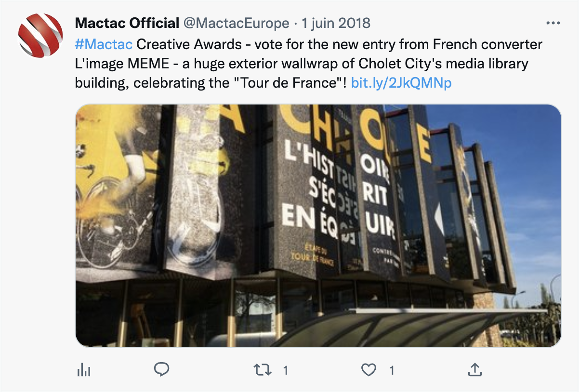The image size is (580, 392).
Task: Share the tweet via upload arrow icon
Action: click(x=475, y=370)
